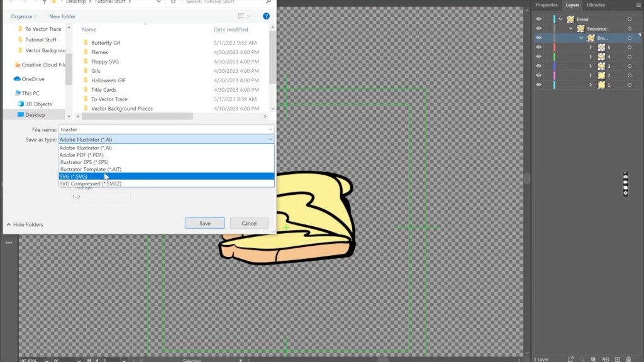This screenshot has width=644, height=362.
Task: Click the Save button
Action: click(x=205, y=223)
